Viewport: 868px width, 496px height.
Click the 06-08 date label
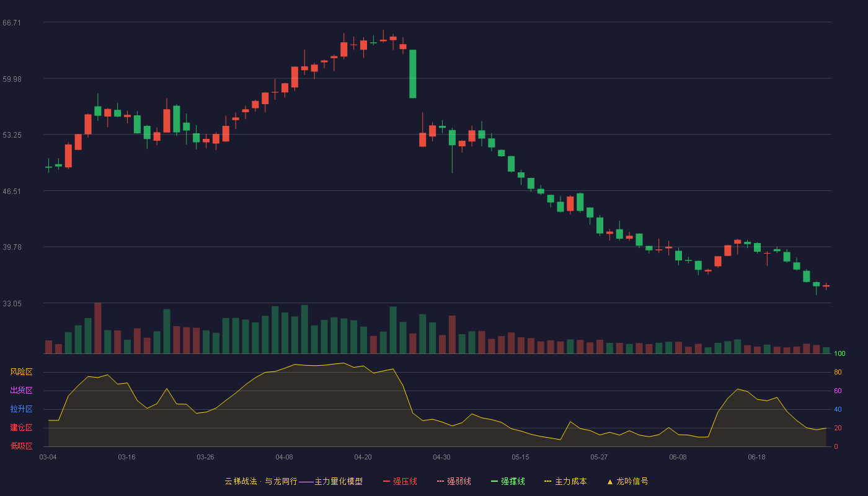tap(678, 457)
